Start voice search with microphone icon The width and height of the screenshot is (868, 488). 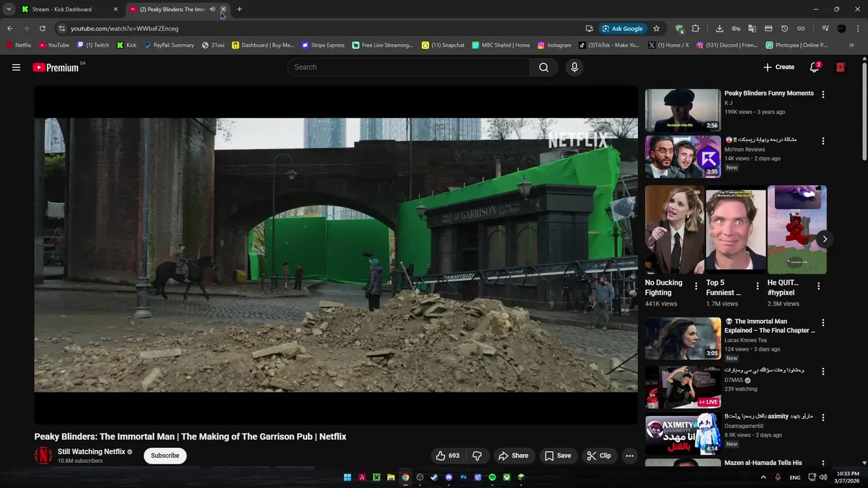tap(574, 67)
